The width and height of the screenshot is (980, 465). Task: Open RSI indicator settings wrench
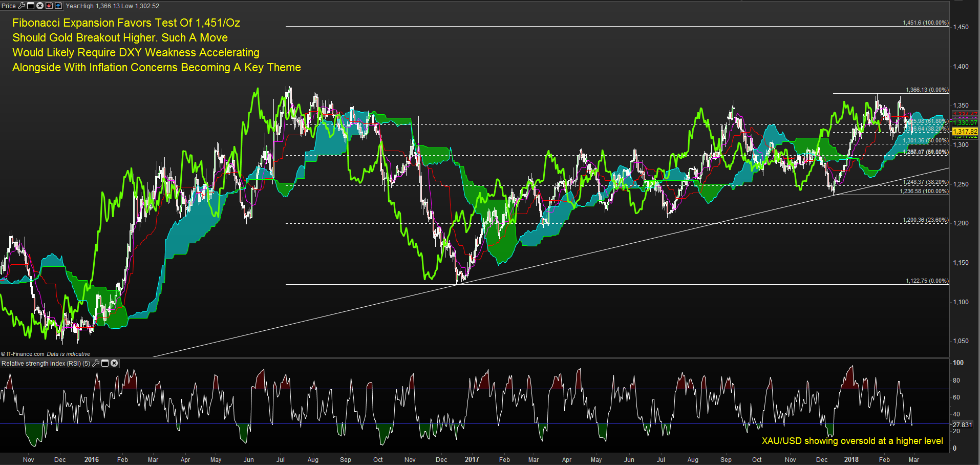[x=96, y=363]
